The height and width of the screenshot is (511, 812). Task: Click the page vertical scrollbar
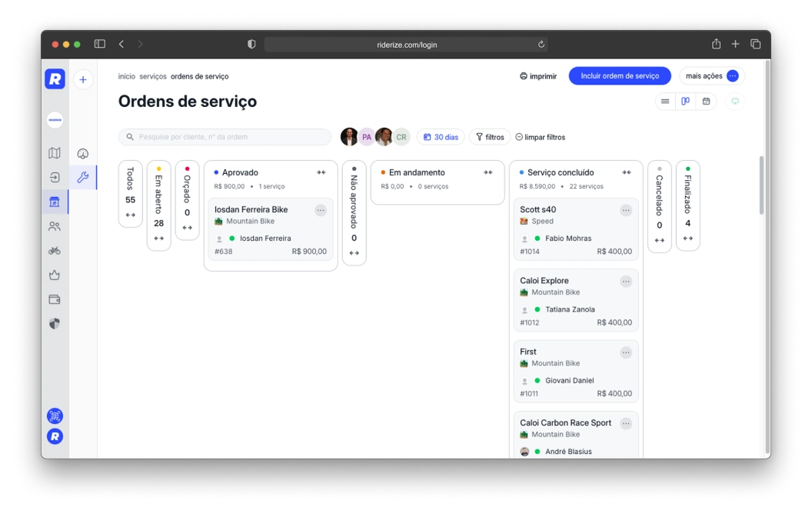tap(761, 185)
